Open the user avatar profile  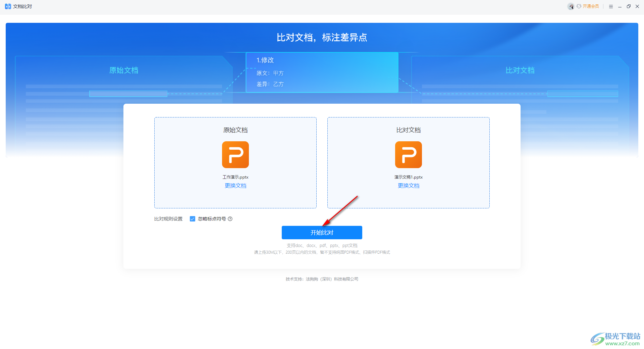571,6
